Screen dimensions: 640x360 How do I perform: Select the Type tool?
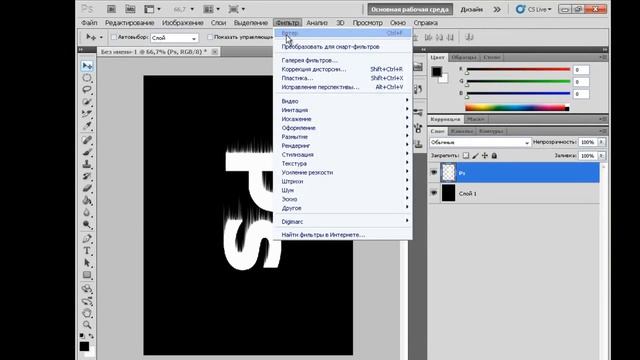[x=87, y=251]
